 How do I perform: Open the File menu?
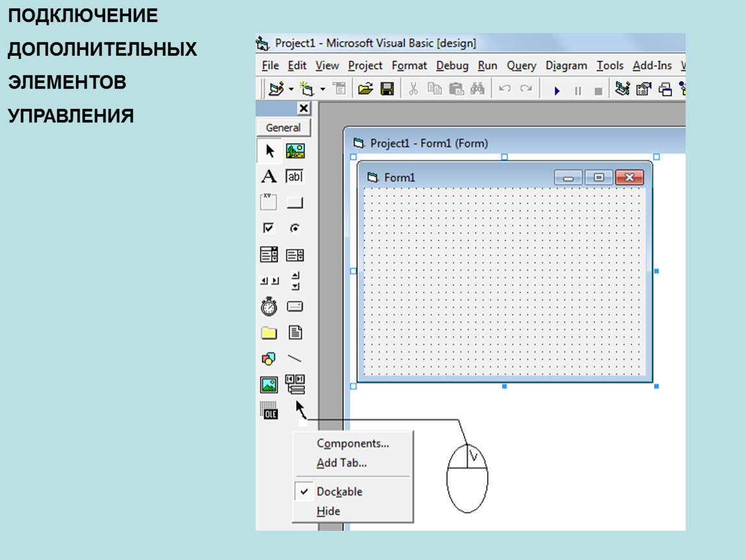click(271, 65)
